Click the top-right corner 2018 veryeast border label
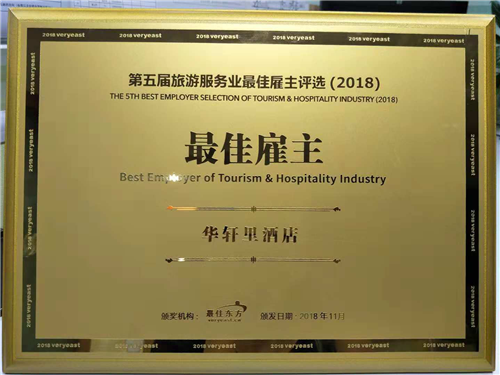The height and width of the screenshot is (375, 500). click(444, 41)
